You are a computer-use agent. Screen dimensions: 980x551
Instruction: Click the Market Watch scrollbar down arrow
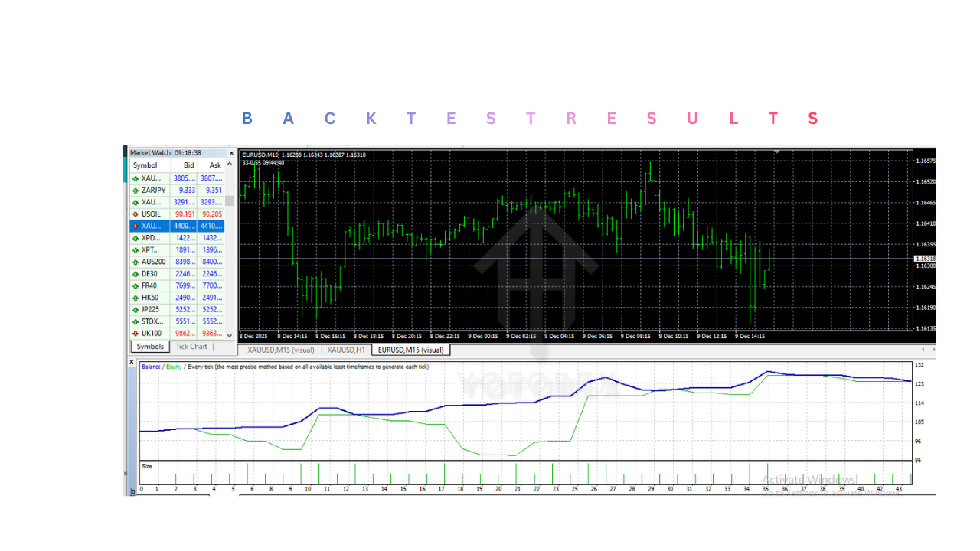[228, 334]
